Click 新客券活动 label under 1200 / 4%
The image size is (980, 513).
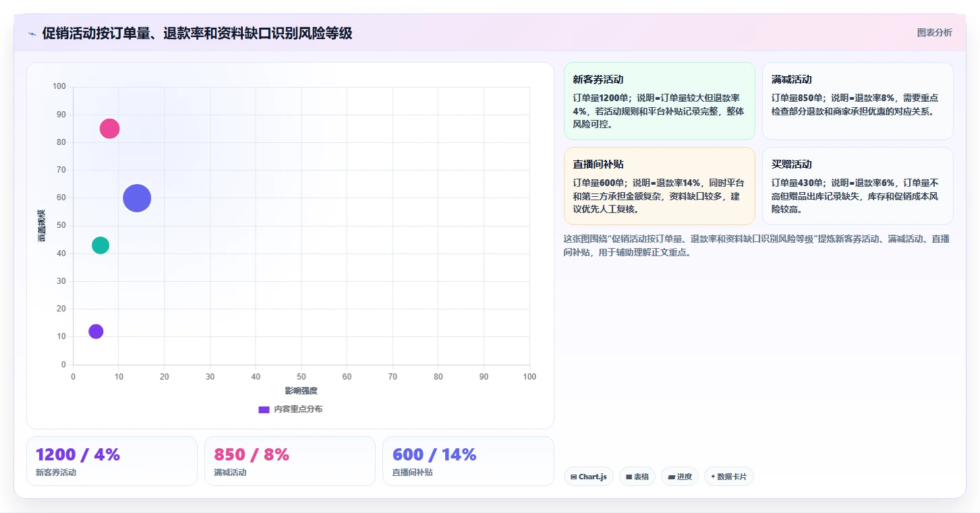click(x=56, y=473)
